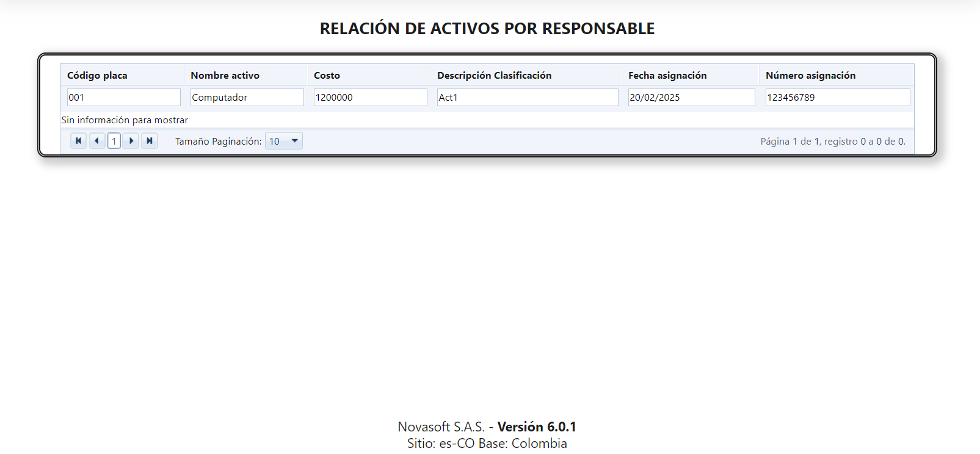Image resolution: width=980 pixels, height=454 pixels.
Task: Click the Nombre activo filter field containing Computador
Action: [247, 97]
